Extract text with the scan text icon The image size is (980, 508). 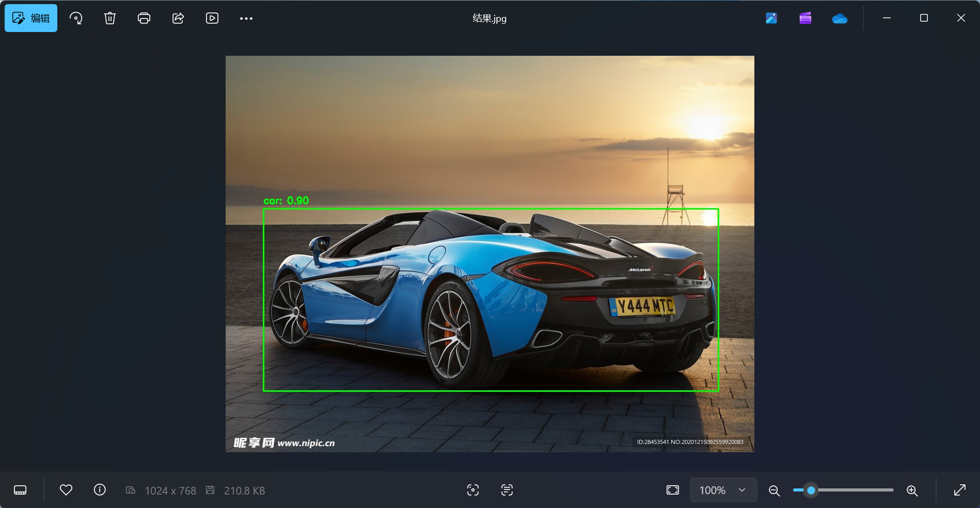[x=507, y=490]
